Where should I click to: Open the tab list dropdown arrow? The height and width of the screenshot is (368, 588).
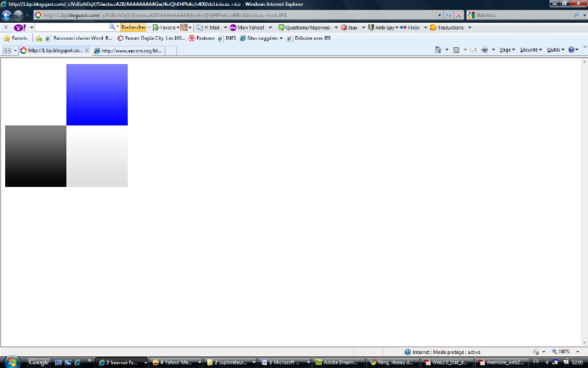(x=15, y=50)
